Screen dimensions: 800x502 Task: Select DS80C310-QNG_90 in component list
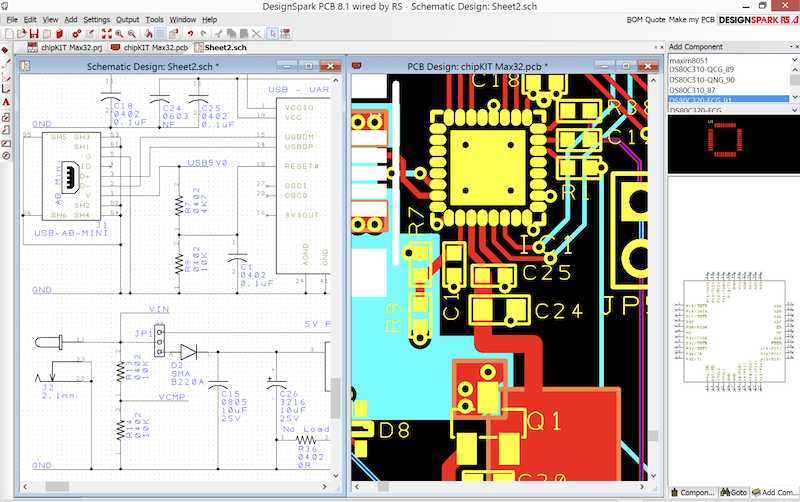(x=701, y=80)
